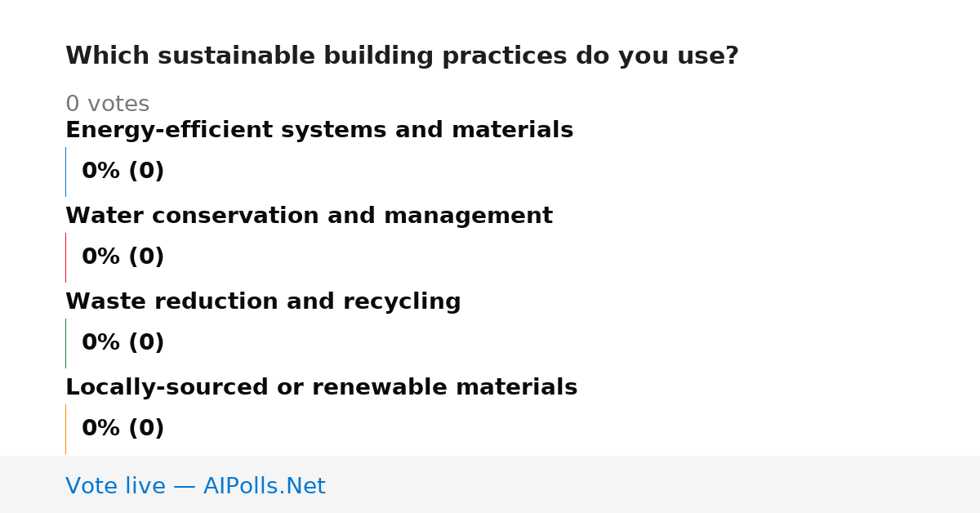
Task: Click the red bar for Water conservation
Action: click(65, 257)
